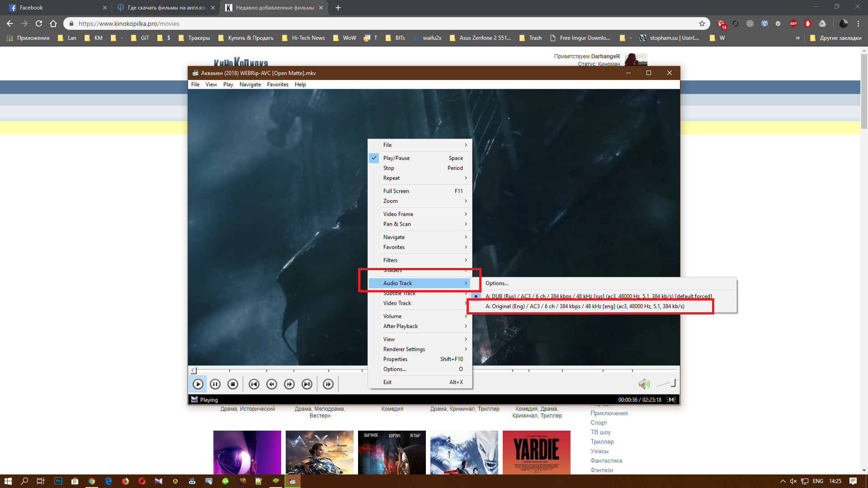Click the skip to next file button

tap(307, 384)
